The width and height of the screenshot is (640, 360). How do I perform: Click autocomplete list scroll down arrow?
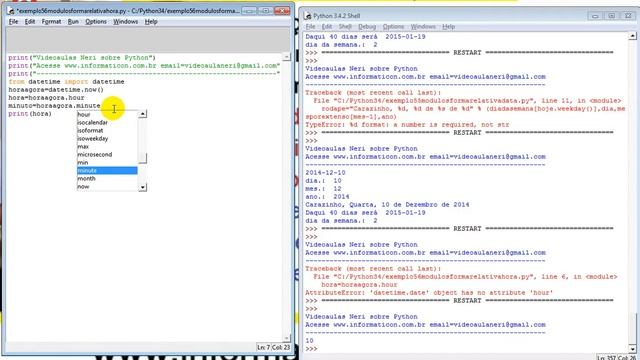point(142,187)
